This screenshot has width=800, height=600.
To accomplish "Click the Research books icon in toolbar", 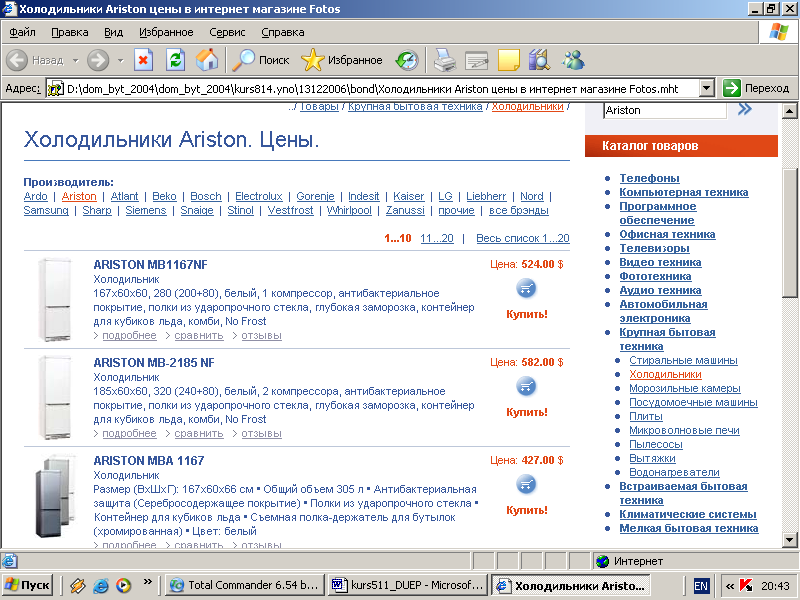I will 540,60.
